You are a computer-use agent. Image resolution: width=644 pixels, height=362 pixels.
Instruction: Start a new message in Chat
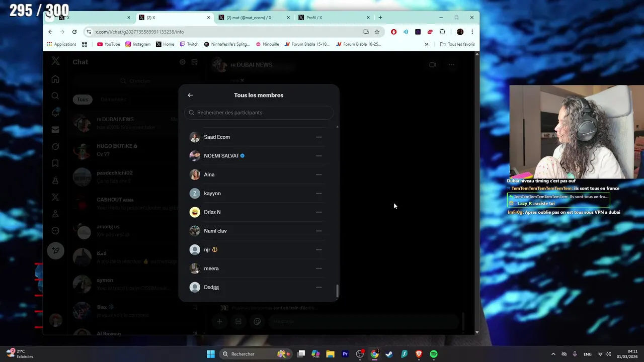point(194,62)
